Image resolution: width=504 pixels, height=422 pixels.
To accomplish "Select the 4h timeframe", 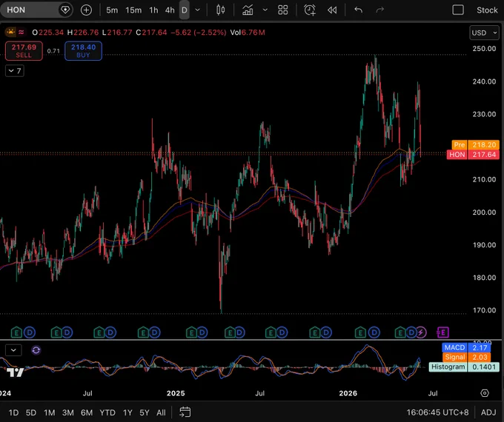I will 170,10.
